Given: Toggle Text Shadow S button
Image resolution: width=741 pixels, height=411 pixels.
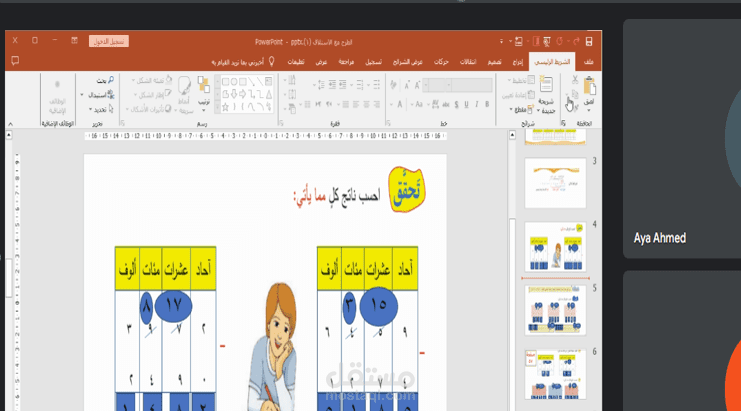Looking at the screenshot, I should point(456,104).
